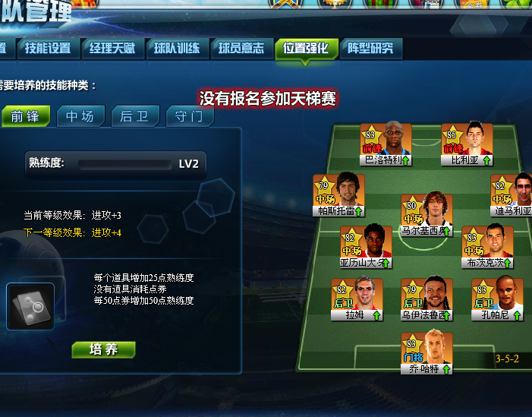Switch to the 守门 goalkeeper position
This screenshot has height=417, width=532.
pos(190,116)
